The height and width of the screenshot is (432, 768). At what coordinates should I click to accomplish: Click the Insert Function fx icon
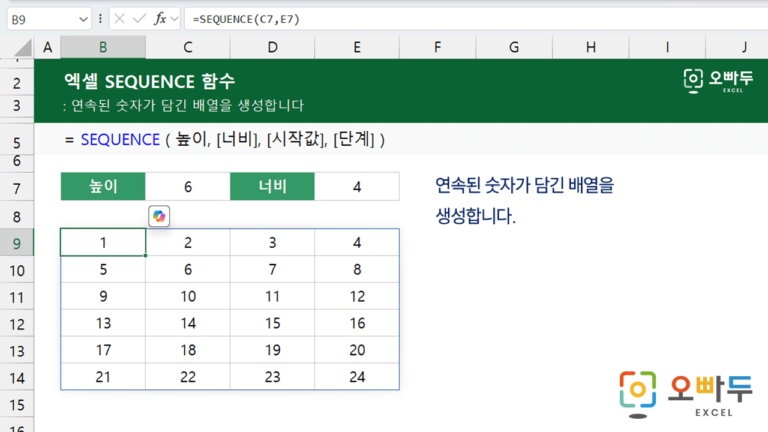pos(160,19)
